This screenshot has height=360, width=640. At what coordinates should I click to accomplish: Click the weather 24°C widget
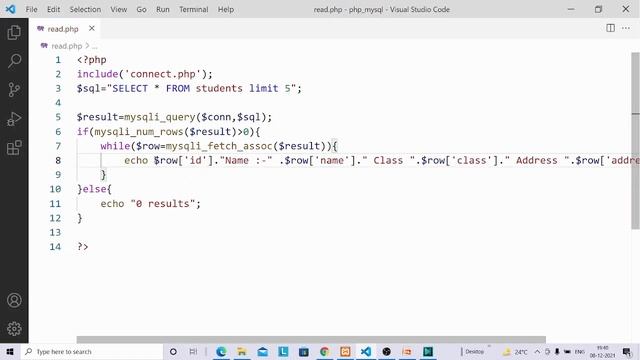[x=515, y=351]
